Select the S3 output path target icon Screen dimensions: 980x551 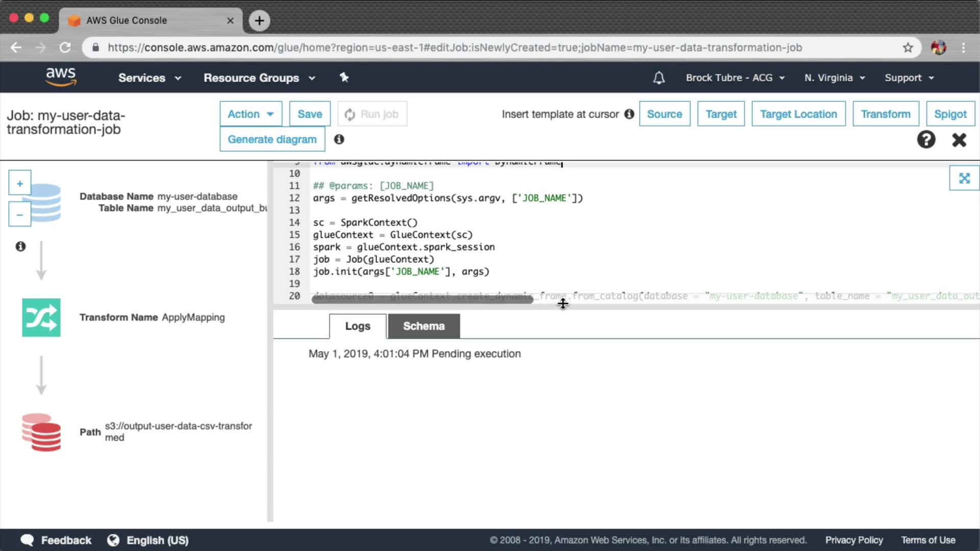(41, 432)
